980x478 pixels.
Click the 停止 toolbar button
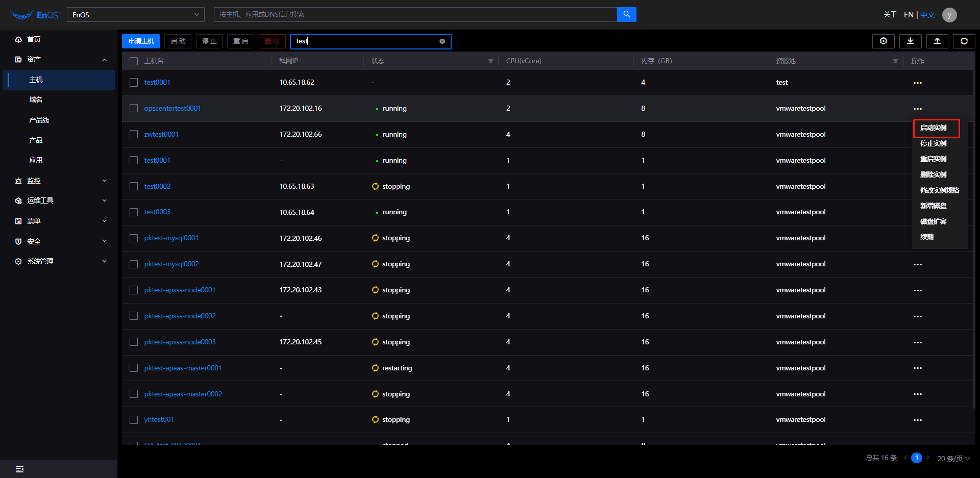click(x=209, y=41)
